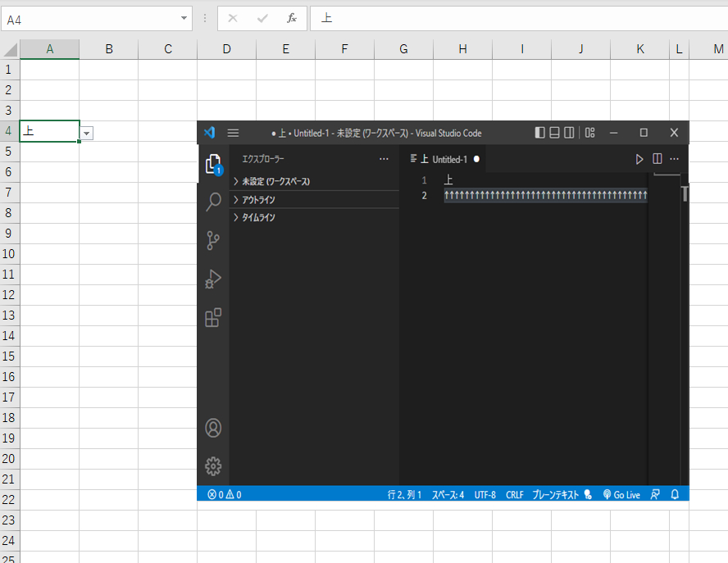The image size is (728, 563).
Task: Open the Extensions view
Action: tap(213, 318)
